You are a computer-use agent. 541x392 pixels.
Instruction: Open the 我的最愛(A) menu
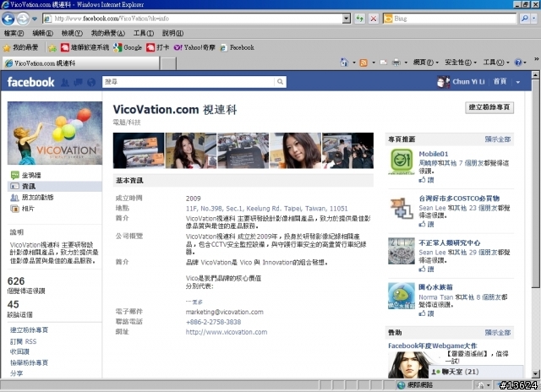click(107, 33)
